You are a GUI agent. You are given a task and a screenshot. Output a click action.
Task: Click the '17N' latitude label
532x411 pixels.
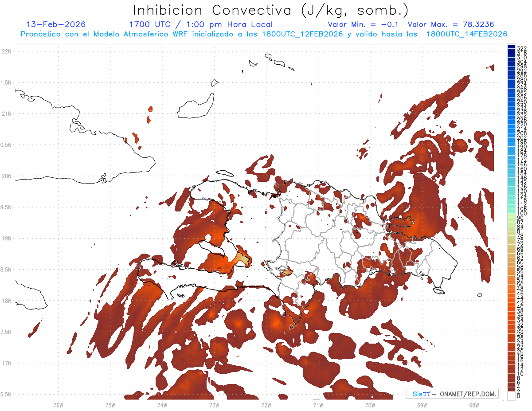point(6,363)
